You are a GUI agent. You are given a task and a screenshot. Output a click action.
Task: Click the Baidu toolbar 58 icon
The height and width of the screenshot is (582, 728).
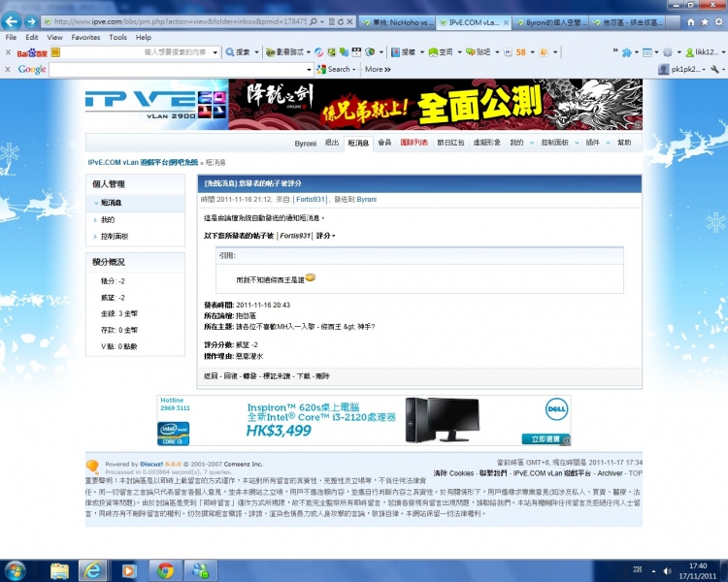(x=521, y=52)
